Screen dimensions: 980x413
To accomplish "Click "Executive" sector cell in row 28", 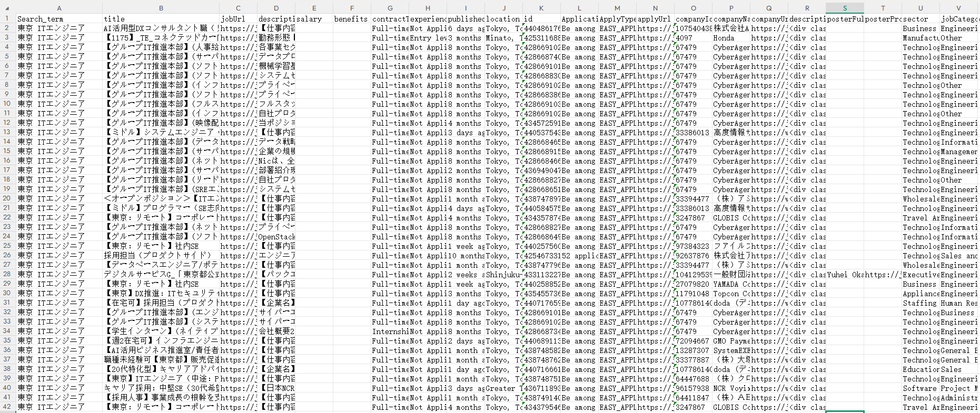I will [920, 275].
